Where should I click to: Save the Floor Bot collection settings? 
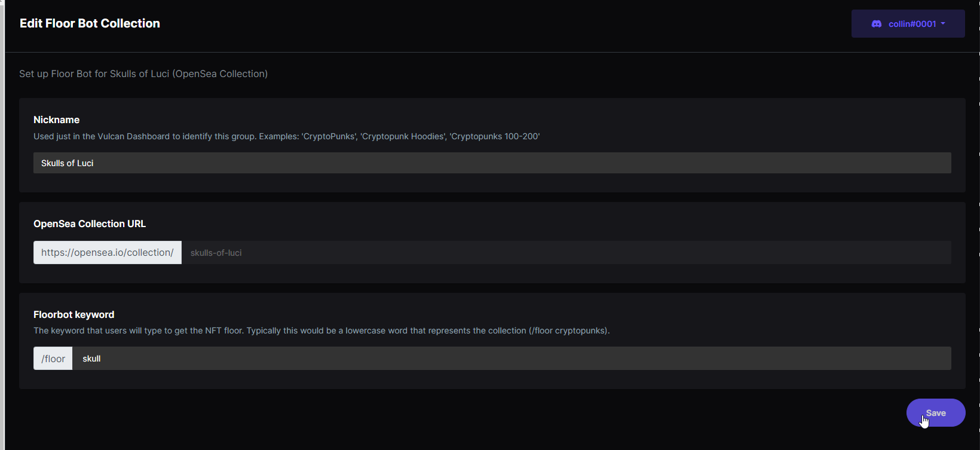(x=936, y=413)
